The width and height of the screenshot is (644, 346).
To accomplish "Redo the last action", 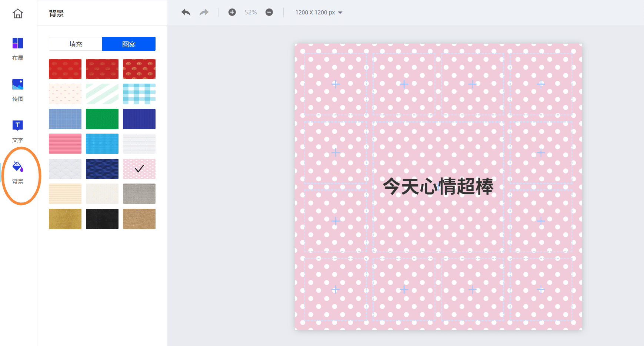I will (x=204, y=13).
